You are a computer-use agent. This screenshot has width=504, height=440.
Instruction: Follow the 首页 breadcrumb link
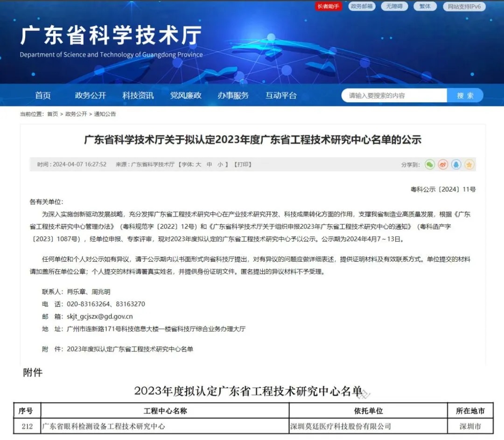coord(53,114)
